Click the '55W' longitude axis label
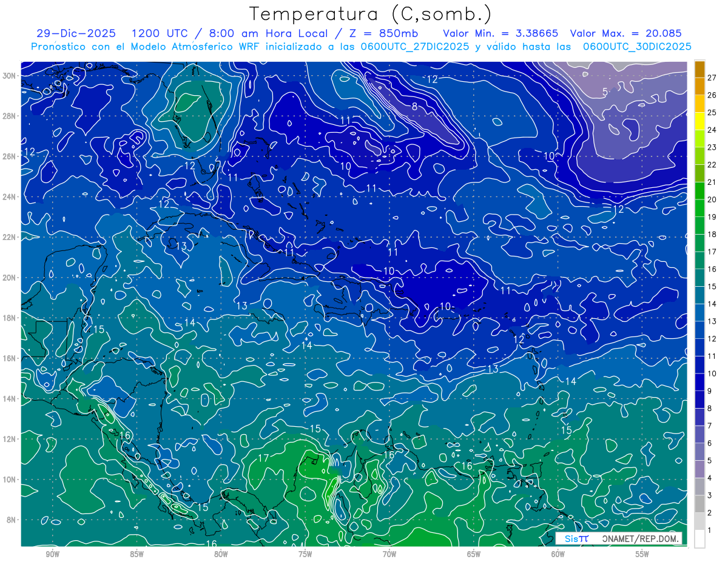Viewport: 728px width, 562px height. click(642, 554)
